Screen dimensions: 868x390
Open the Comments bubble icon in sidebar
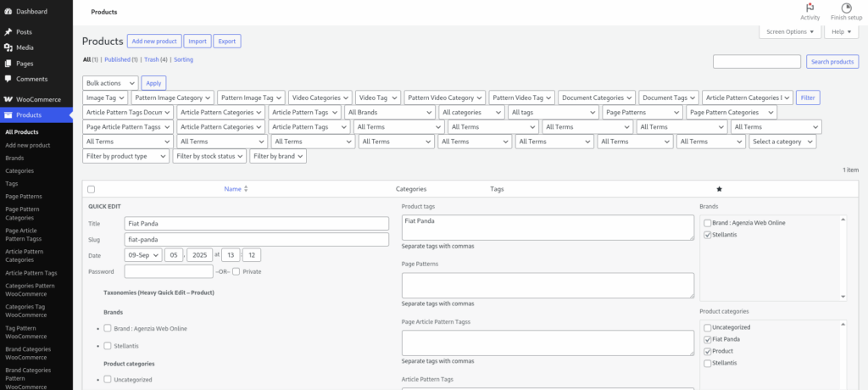(8, 79)
